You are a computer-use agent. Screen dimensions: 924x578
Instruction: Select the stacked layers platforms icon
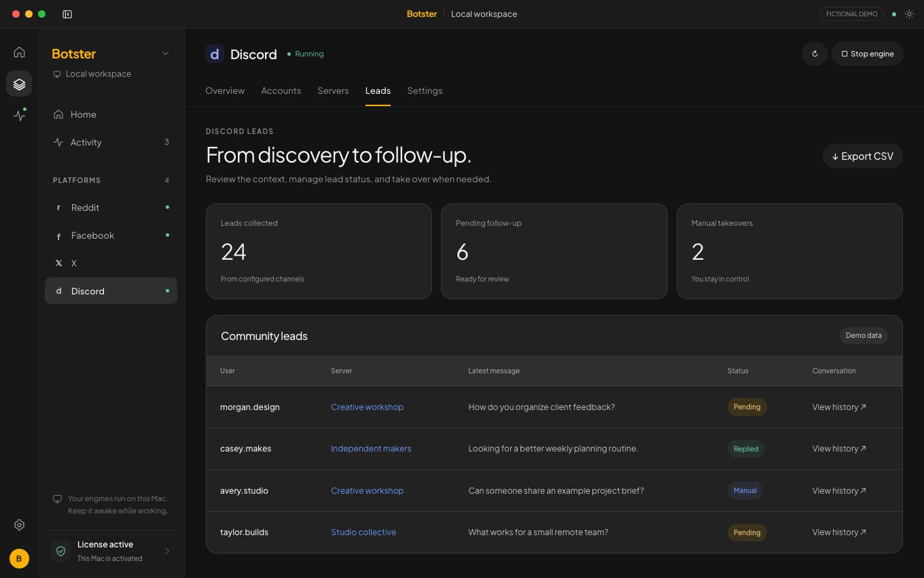(x=19, y=84)
